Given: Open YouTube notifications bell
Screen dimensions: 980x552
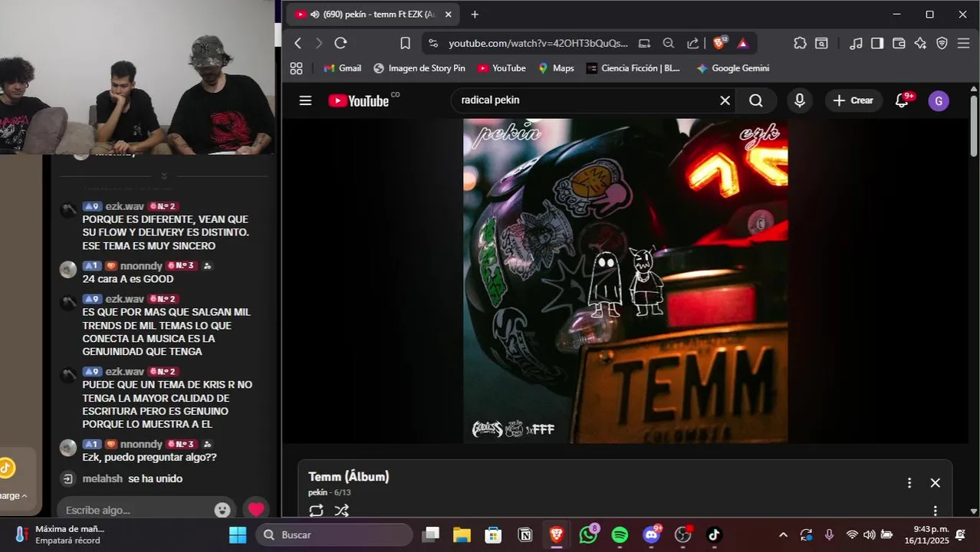Looking at the screenshot, I should coord(903,100).
